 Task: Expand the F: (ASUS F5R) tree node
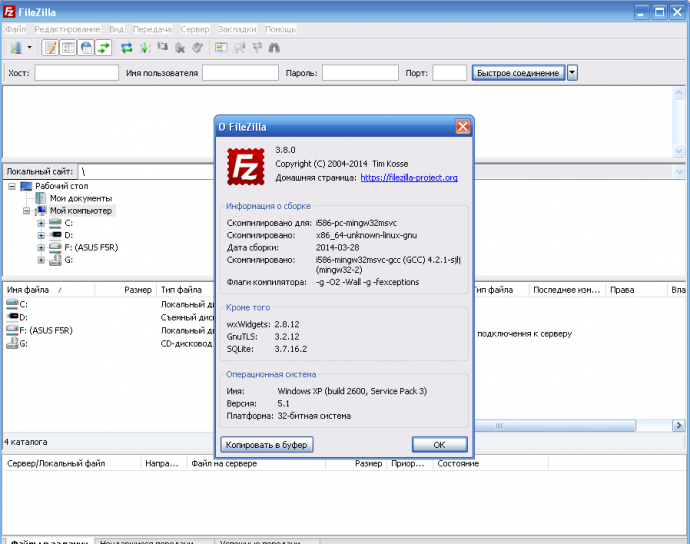41,247
